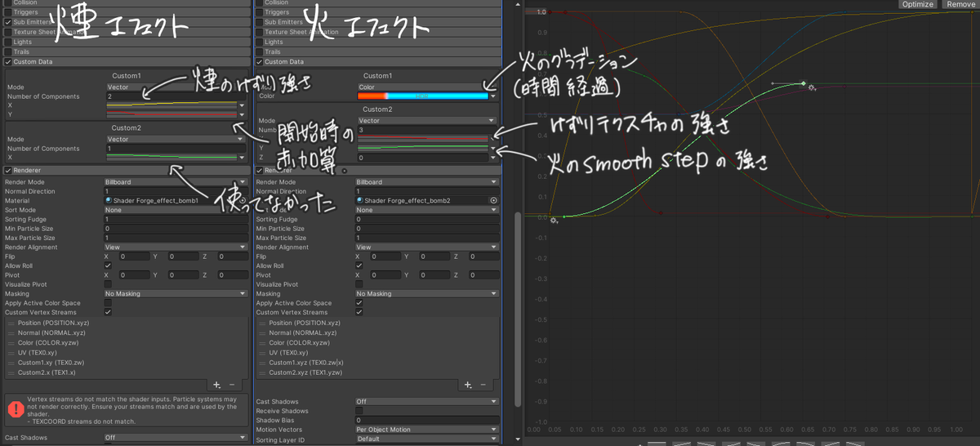Select Normal (NORMAL.xyz) stream in smoke panel
The image size is (980, 446).
[x=127, y=333]
